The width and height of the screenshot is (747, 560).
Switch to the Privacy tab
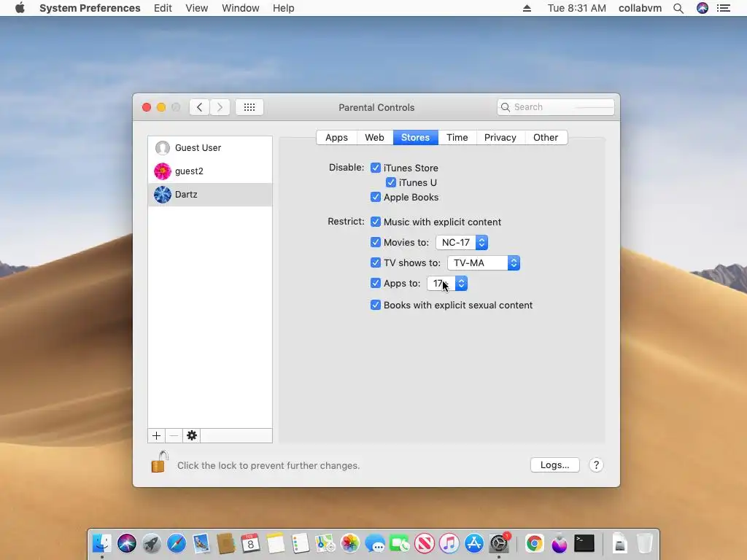point(500,138)
